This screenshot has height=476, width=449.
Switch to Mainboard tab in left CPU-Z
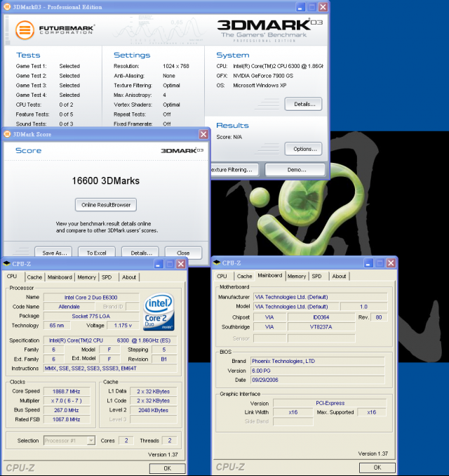pyautogui.click(x=60, y=277)
